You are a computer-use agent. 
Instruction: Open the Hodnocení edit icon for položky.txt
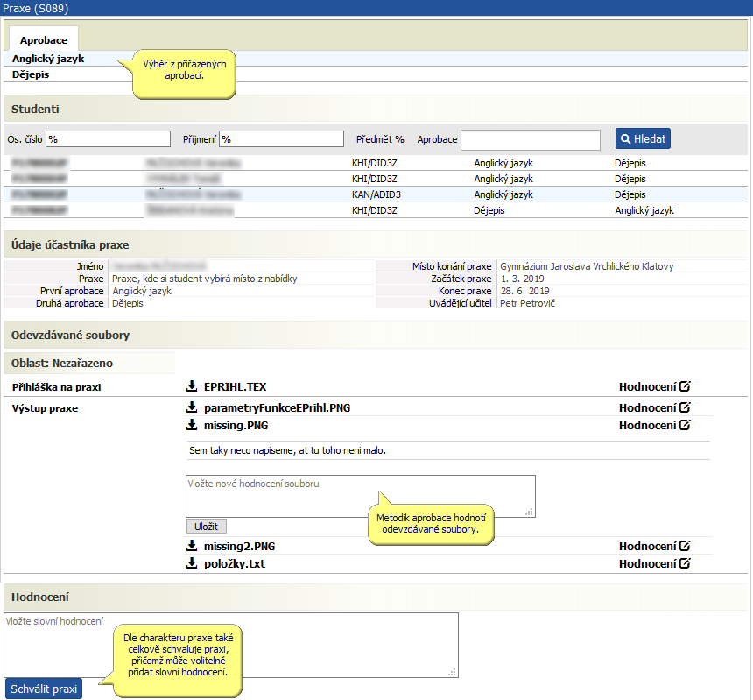(x=685, y=563)
